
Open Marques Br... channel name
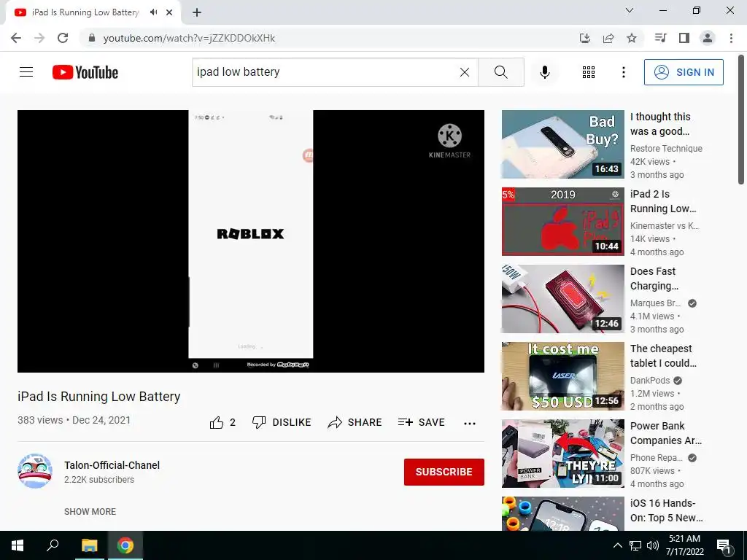pos(655,303)
